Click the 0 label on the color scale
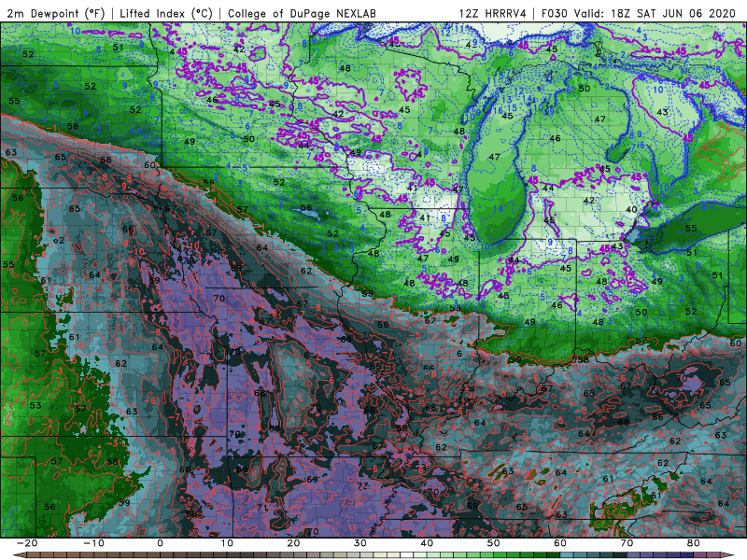Viewport: 747px width, 560px height. [x=160, y=543]
